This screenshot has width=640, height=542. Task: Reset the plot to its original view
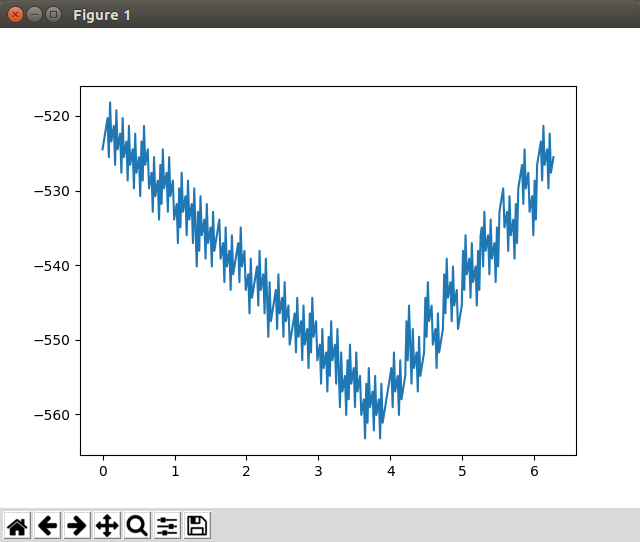click(17, 526)
